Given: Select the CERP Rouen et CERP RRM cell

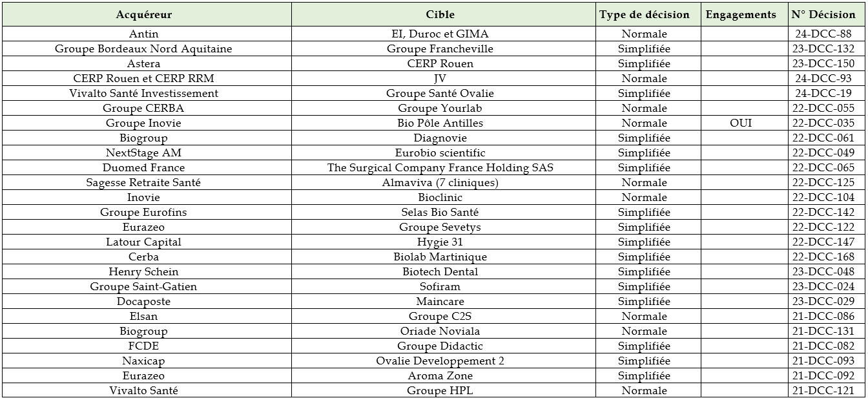Looking at the screenshot, I should click(143, 78).
